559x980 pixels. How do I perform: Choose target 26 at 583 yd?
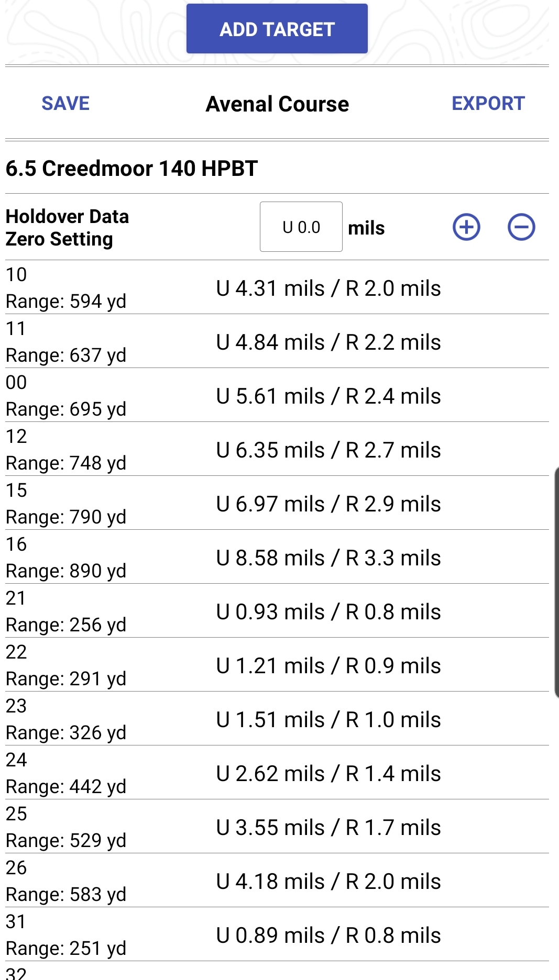277,881
